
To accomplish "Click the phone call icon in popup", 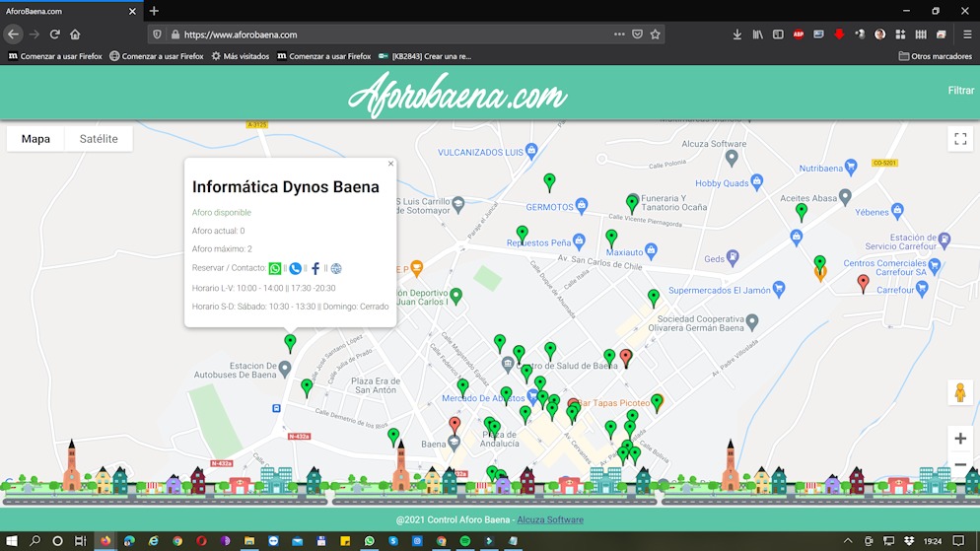I will click(x=295, y=269).
